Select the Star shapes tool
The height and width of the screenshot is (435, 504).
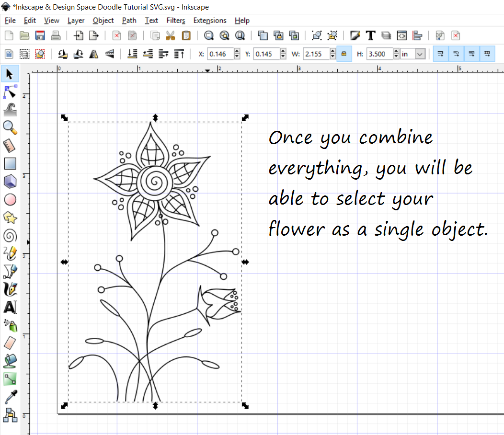coord(10,217)
